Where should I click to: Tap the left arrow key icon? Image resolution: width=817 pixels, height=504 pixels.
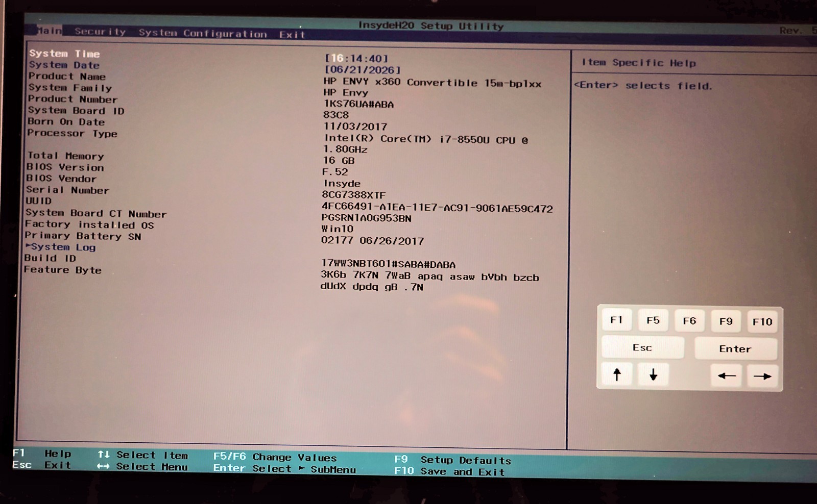point(726,376)
